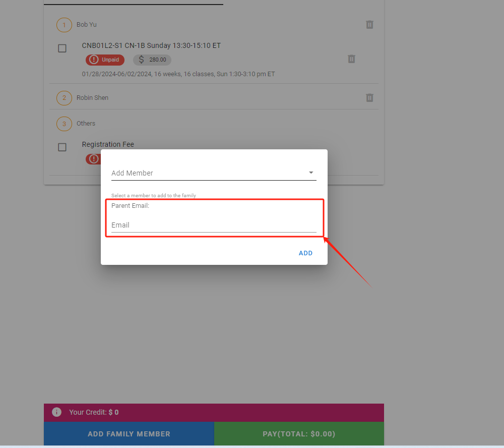Select the Bob Yu member row name
Image resolution: width=504 pixels, height=448 pixels.
point(87,24)
